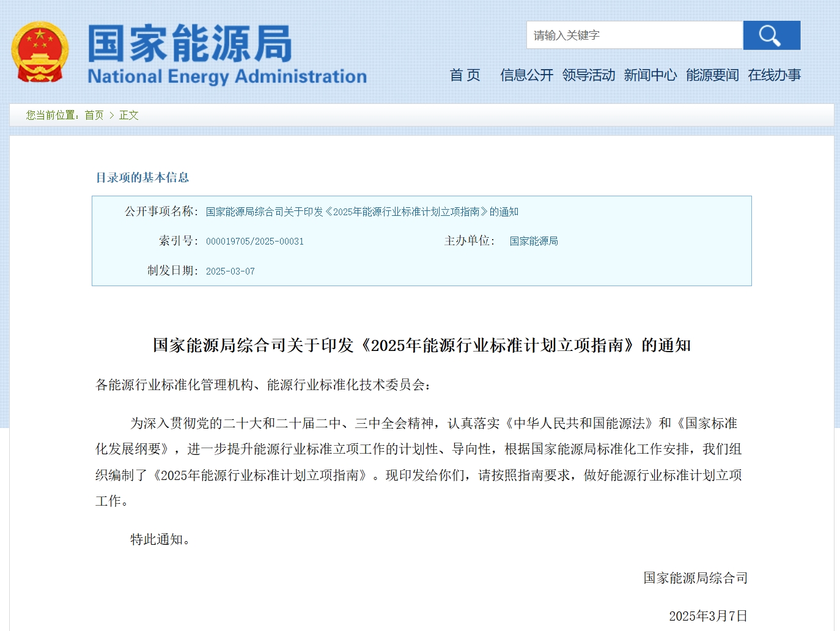Click inside the keyword search input field
This screenshot has height=631, width=840.
point(635,35)
